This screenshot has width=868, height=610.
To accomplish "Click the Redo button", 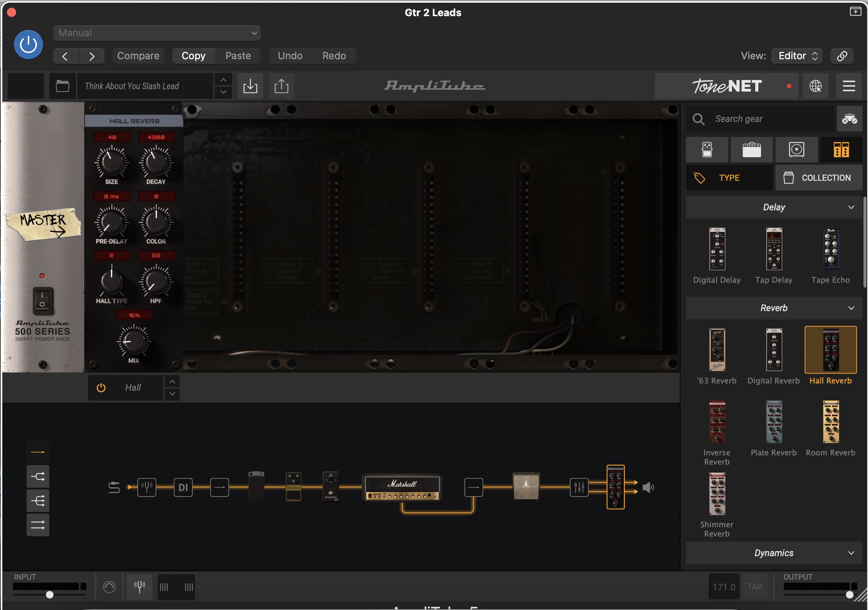I will pyautogui.click(x=334, y=56).
